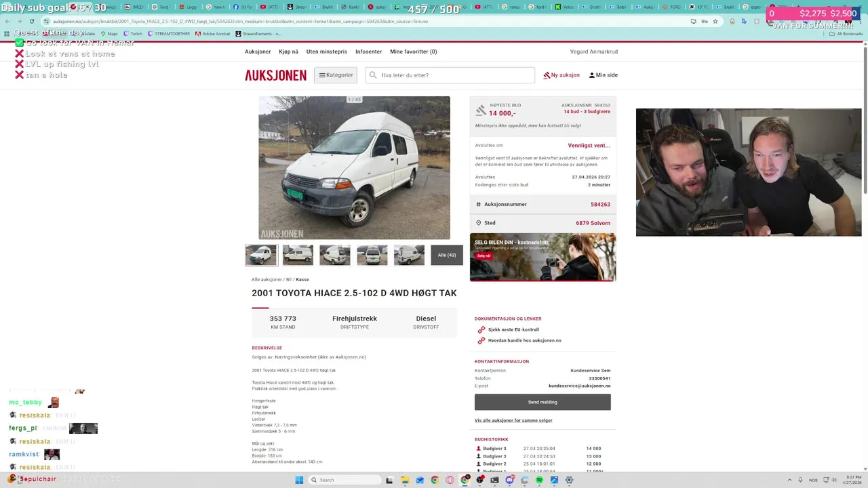This screenshot has width=868, height=488.
Task: Click the 'Alle auksjoner' breadcrumb
Action: [267, 279]
